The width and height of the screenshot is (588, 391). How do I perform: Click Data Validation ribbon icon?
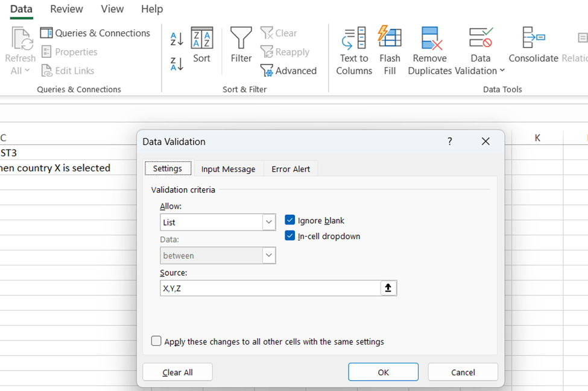pos(481,38)
